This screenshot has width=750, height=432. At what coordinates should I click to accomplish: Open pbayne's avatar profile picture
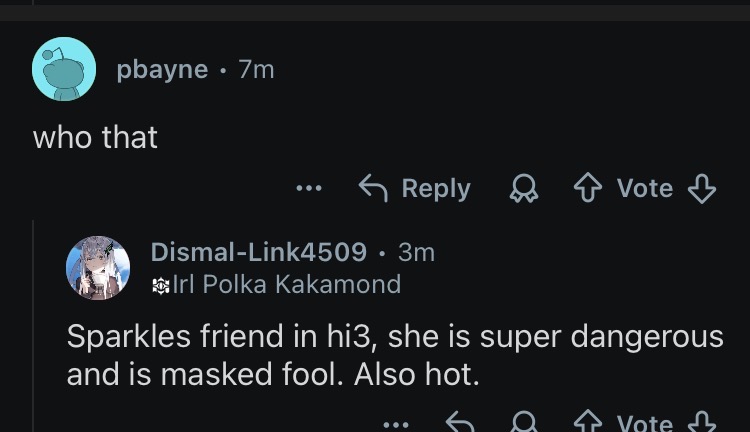[x=64, y=69]
